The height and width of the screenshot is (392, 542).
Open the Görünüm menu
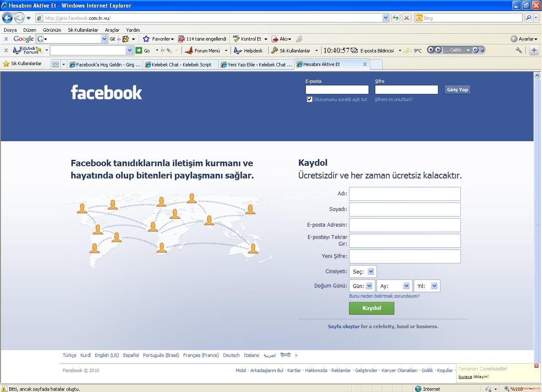pyautogui.click(x=52, y=30)
